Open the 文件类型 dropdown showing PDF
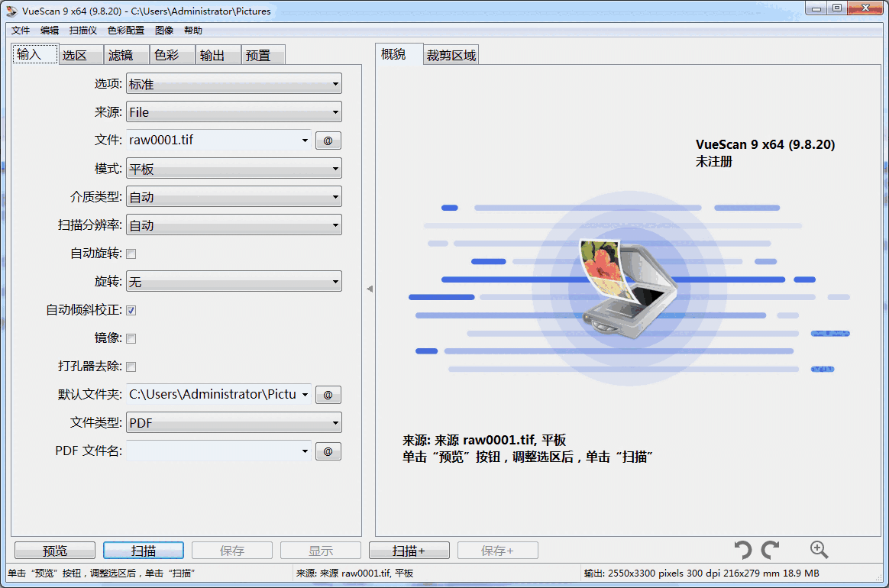Image resolution: width=889 pixels, height=588 pixels. [x=233, y=422]
